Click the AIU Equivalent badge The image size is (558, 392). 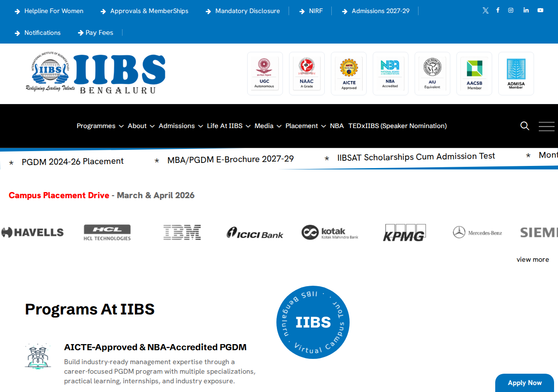tap(432, 74)
